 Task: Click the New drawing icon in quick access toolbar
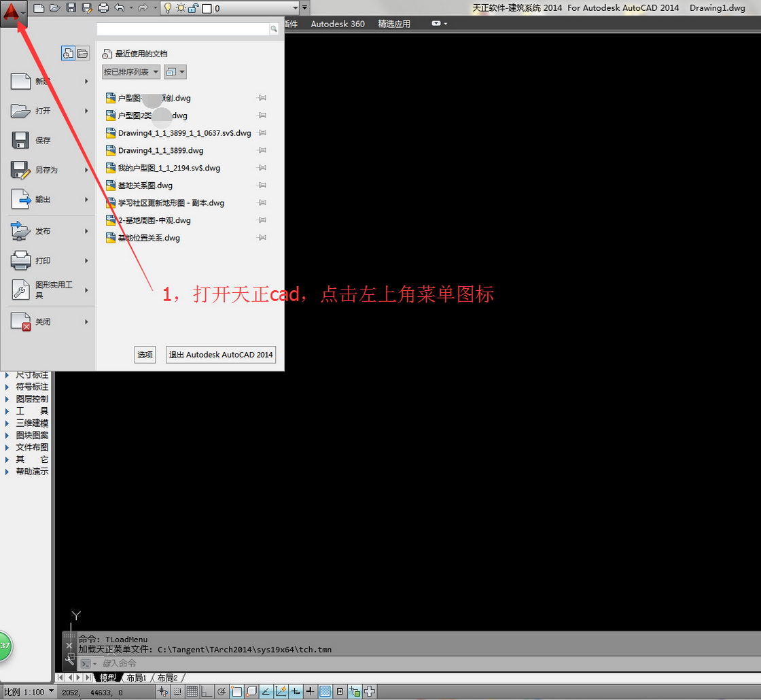pyautogui.click(x=39, y=7)
